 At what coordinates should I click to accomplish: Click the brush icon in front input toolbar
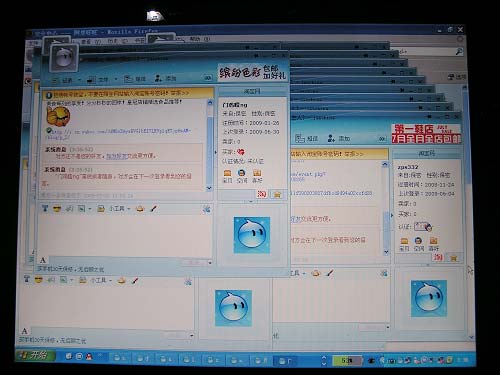(x=153, y=209)
